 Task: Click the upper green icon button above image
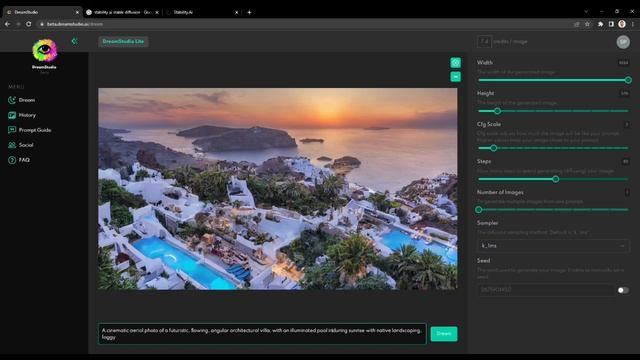(456, 62)
